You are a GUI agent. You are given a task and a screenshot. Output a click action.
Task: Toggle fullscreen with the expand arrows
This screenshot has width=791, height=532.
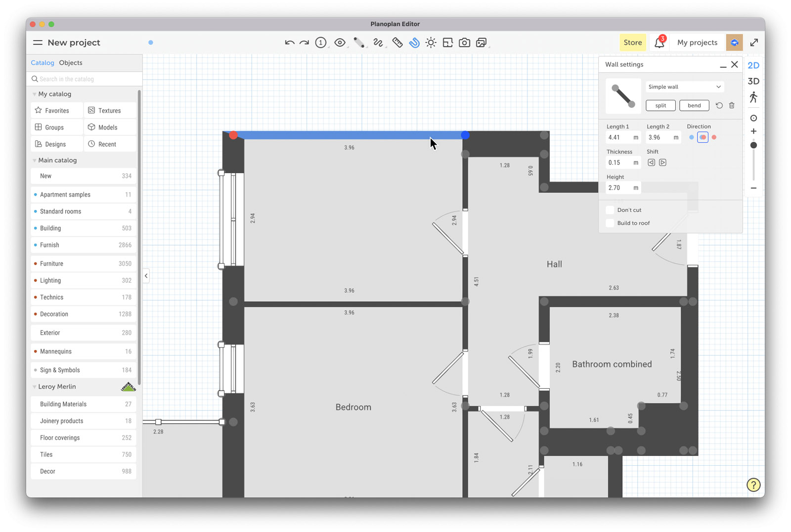[754, 43]
